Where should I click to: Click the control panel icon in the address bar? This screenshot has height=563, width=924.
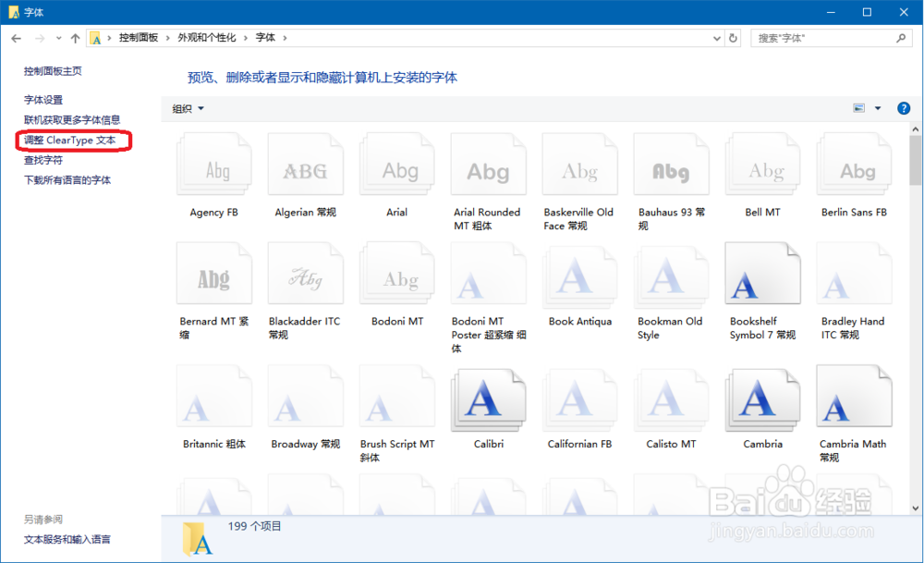click(x=97, y=38)
